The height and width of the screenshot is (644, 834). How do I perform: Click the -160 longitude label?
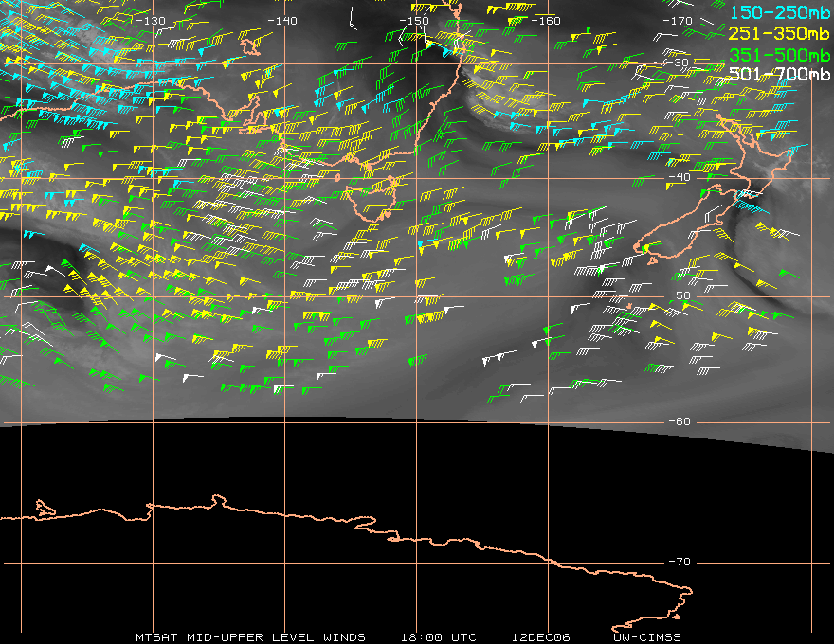(546, 21)
